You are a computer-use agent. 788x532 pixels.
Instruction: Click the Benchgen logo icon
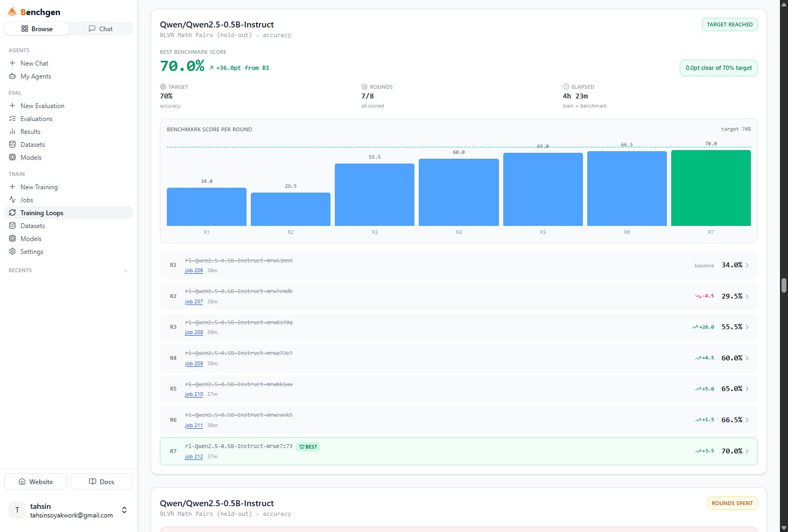click(12, 12)
